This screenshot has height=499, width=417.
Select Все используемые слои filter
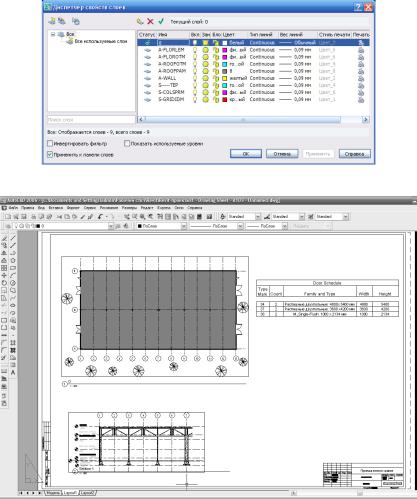pos(101,41)
